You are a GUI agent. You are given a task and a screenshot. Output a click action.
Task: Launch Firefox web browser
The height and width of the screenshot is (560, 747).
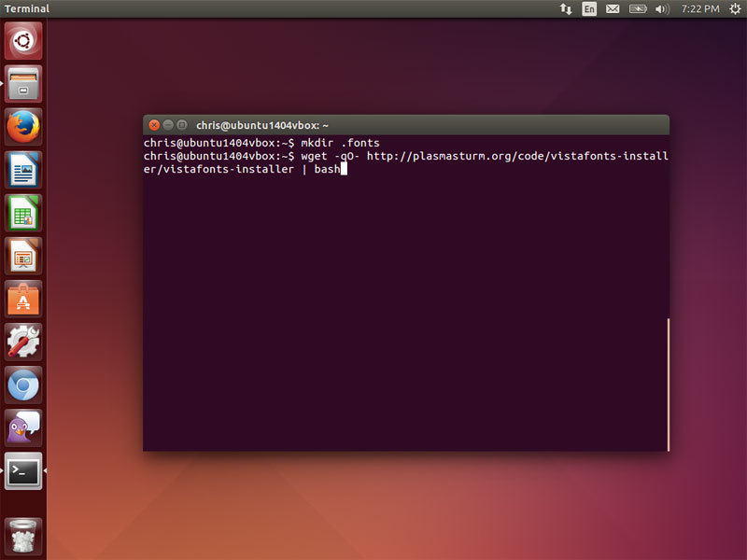[23, 127]
